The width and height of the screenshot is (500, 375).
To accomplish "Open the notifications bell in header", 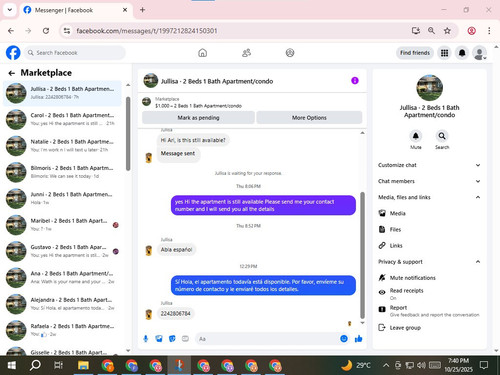I will click(x=462, y=53).
